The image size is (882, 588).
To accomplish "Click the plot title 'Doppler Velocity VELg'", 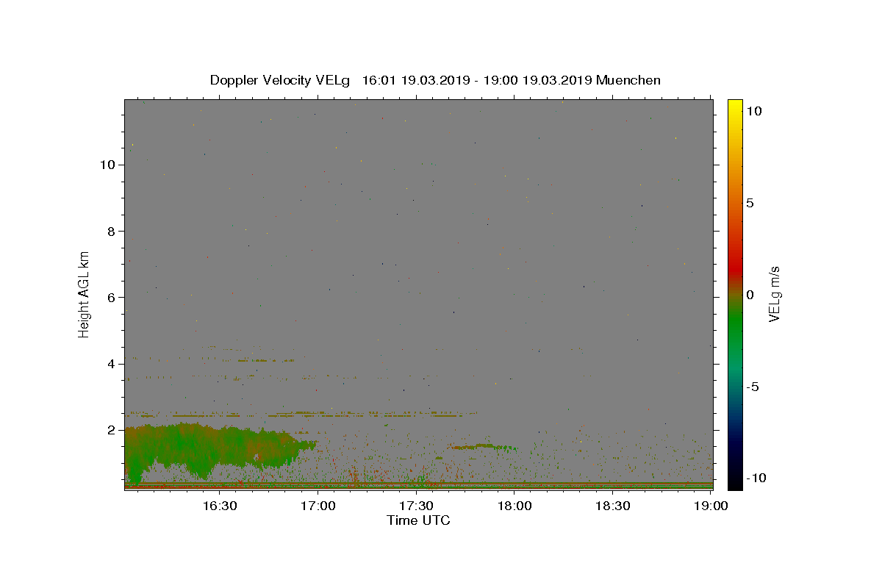I will coord(279,80).
